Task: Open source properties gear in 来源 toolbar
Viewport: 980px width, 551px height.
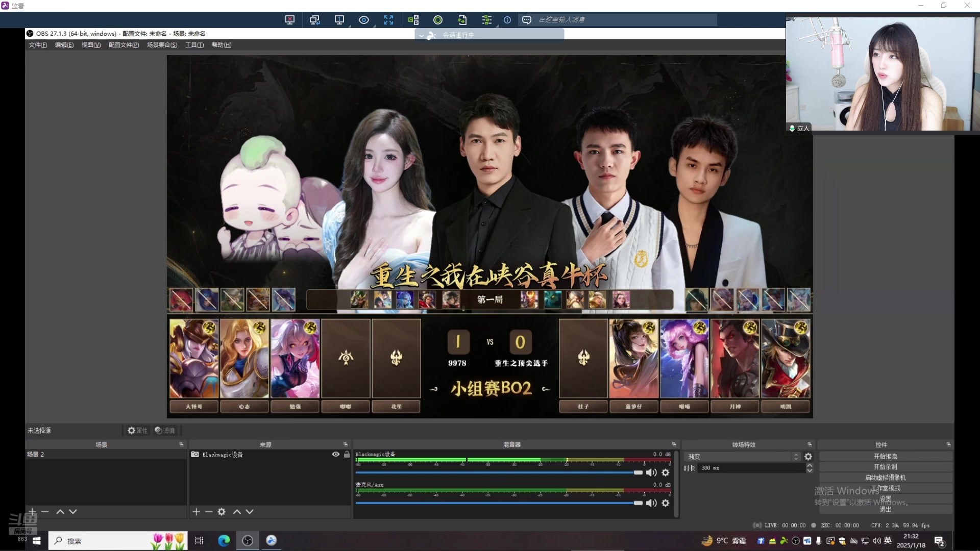Action: 222,512
